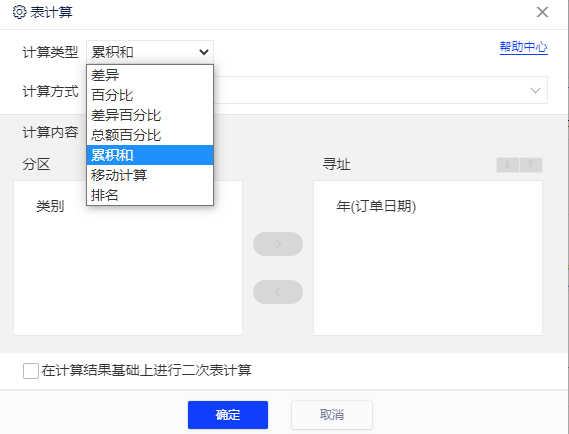569x434 pixels.
Task: Select the highlighted 累积和 option
Action: [x=150, y=155]
